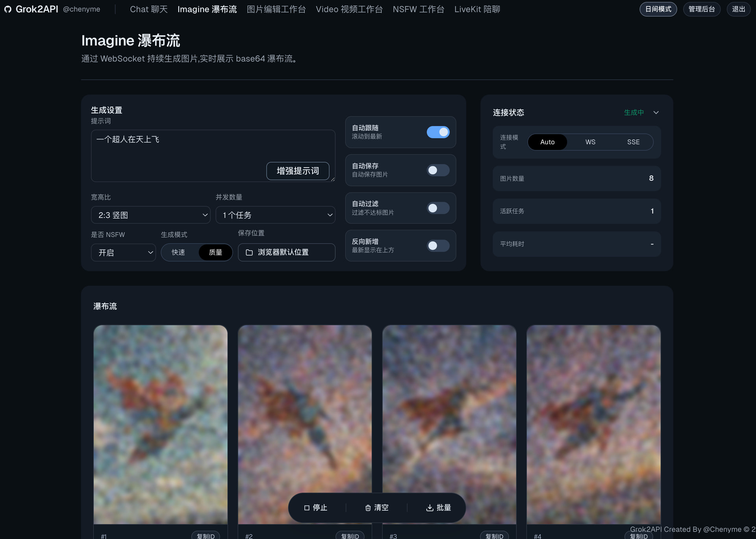Image resolution: width=756 pixels, height=539 pixels.
Task: Turn on the 反向新增 reverse-add switch
Action: (438, 246)
